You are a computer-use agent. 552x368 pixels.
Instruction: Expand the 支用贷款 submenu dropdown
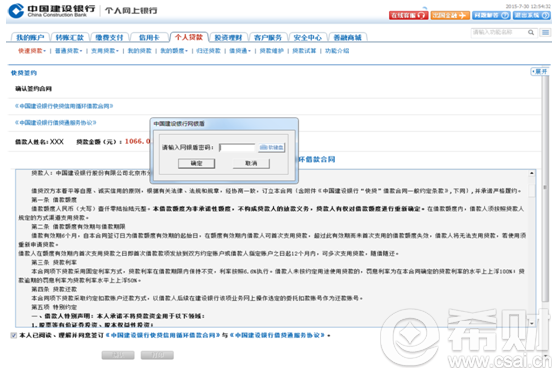coord(105,51)
